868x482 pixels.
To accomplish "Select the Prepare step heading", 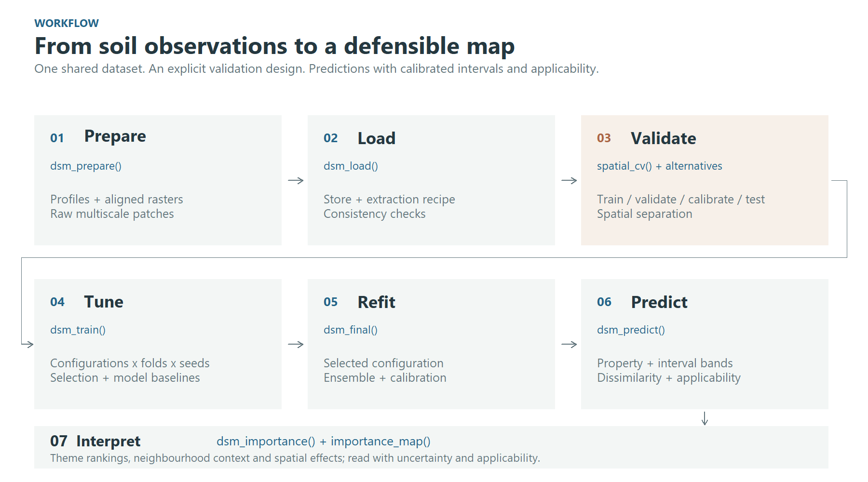I will 115,136.
